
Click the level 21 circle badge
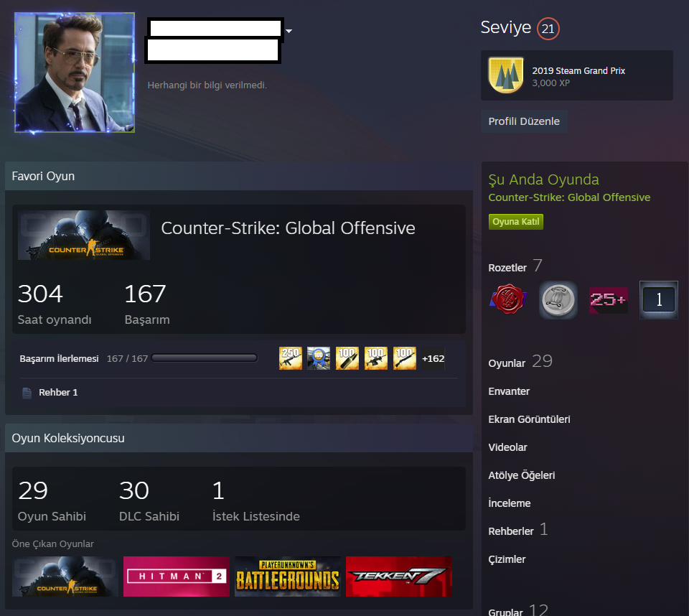pos(548,29)
